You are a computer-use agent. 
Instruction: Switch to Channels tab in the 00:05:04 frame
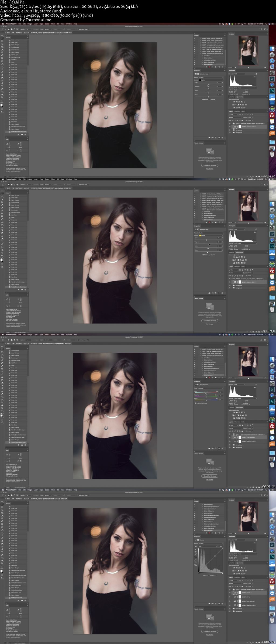237,577
